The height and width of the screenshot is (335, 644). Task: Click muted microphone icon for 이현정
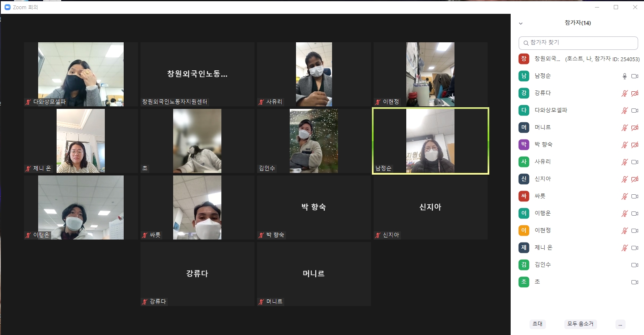coord(625,231)
